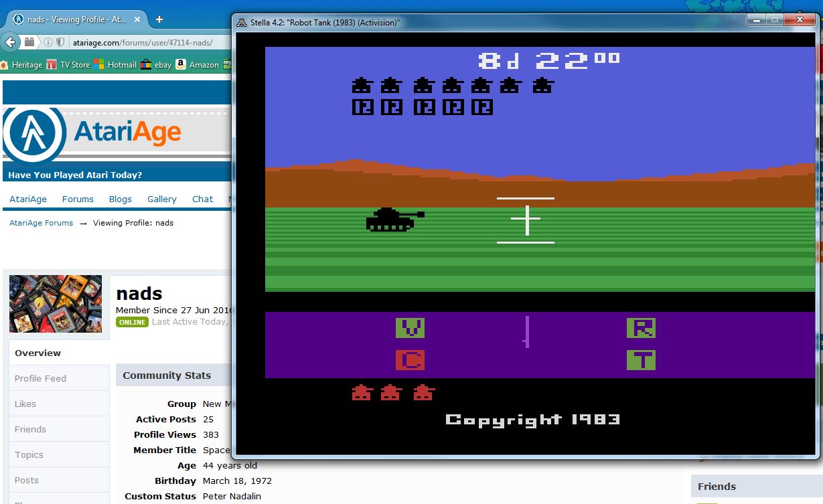Open Gallery in the site navigation

pyautogui.click(x=162, y=199)
